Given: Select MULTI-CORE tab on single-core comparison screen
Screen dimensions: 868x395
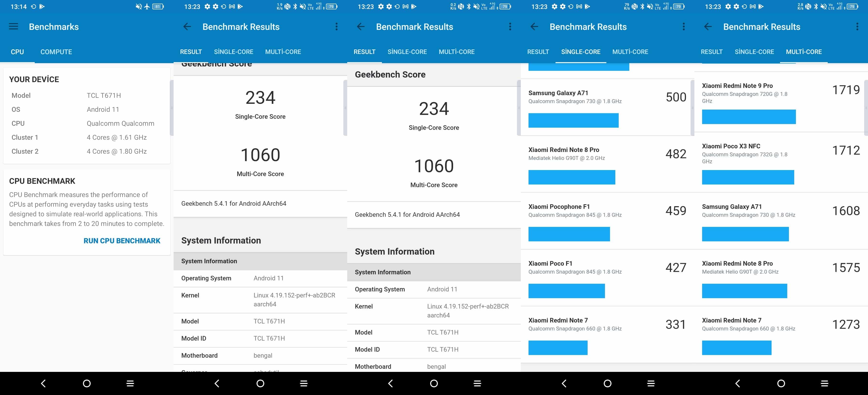Looking at the screenshot, I should (x=630, y=52).
